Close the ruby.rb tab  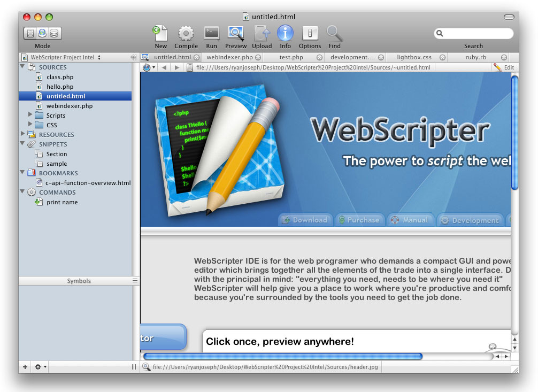pyautogui.click(x=504, y=58)
